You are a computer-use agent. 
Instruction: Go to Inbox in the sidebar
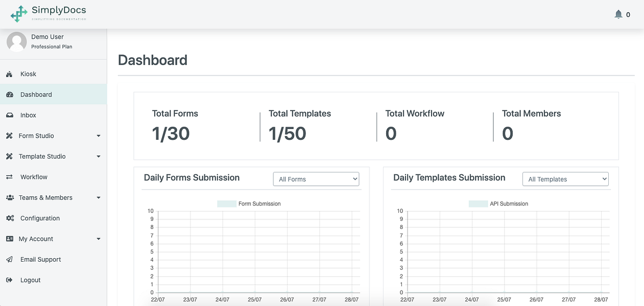coord(54,115)
